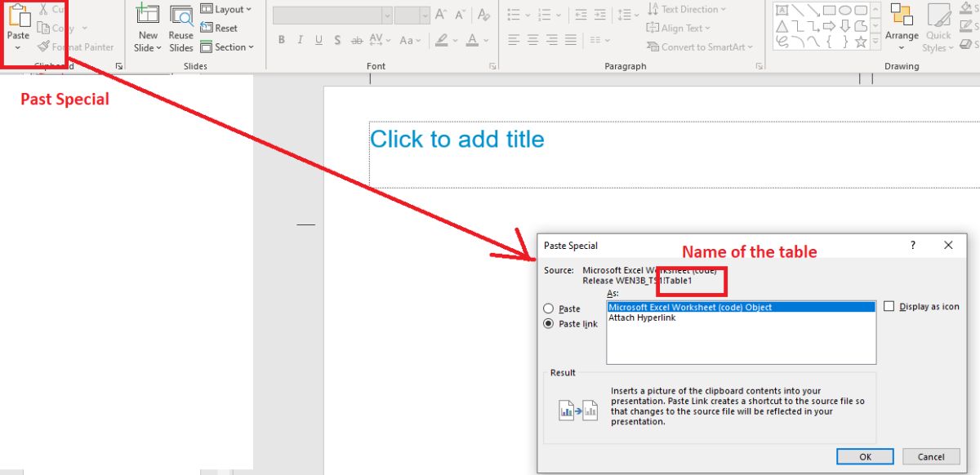Open the font name combo box

[x=332, y=16]
